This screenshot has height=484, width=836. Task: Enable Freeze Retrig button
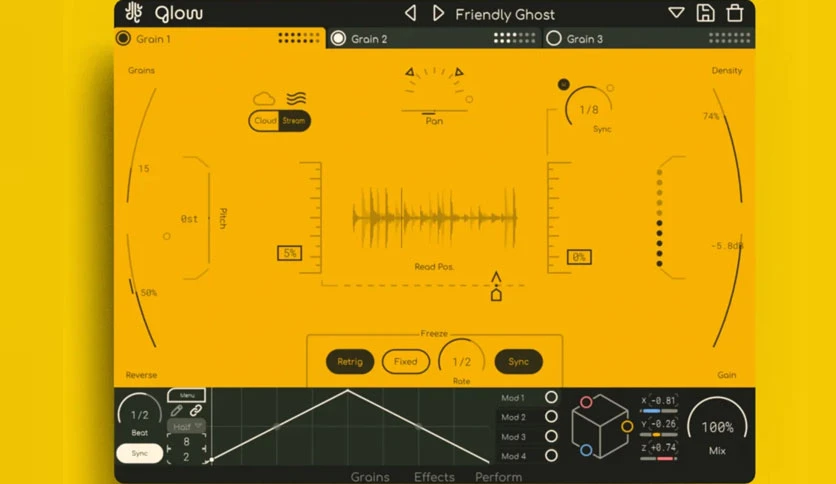point(350,361)
